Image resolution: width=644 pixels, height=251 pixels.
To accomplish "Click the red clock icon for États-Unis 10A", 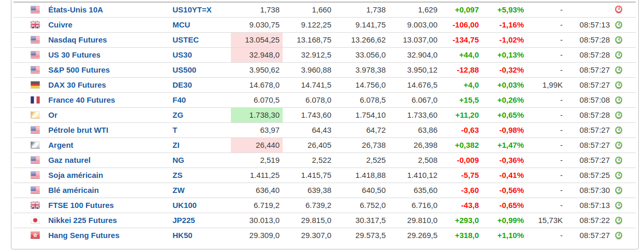I will tap(619, 10).
